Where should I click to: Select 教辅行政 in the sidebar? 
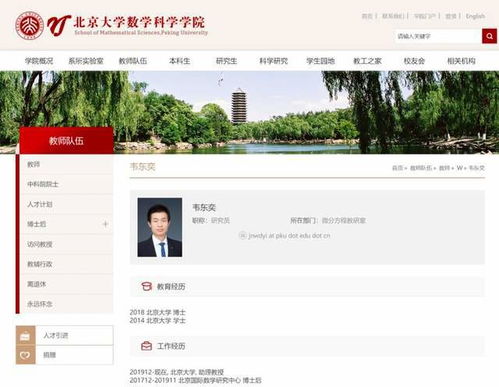[67, 264]
